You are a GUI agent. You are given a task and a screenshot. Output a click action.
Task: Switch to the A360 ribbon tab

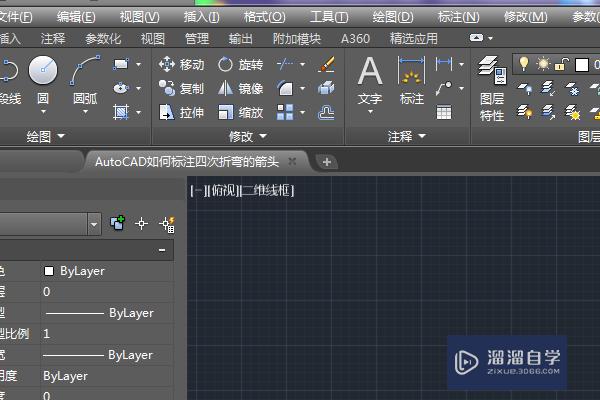pos(355,39)
